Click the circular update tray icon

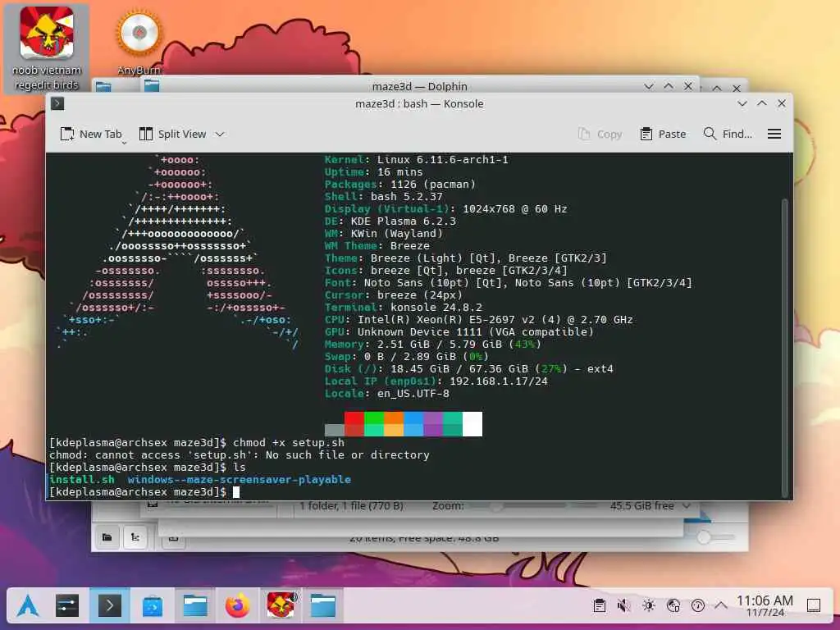697,606
